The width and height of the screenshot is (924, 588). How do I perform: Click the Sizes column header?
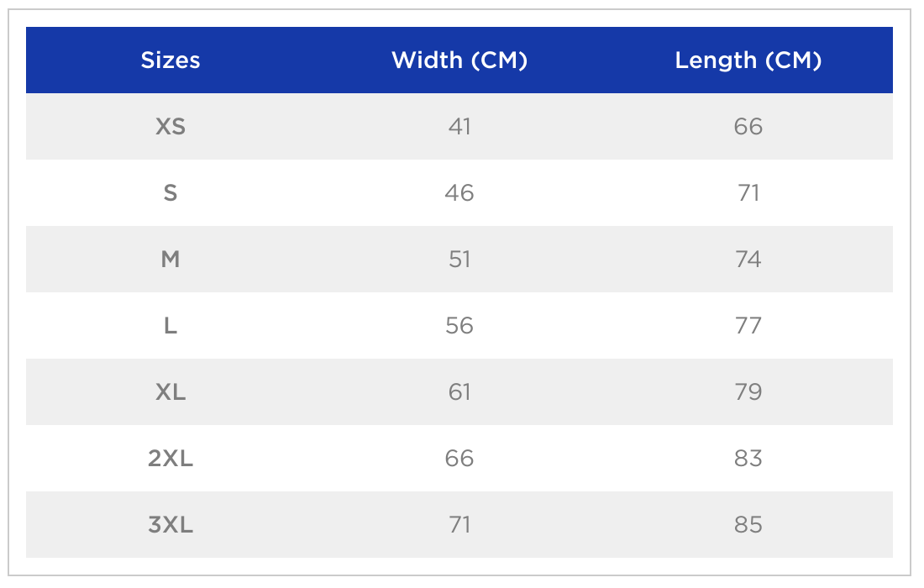click(x=171, y=60)
